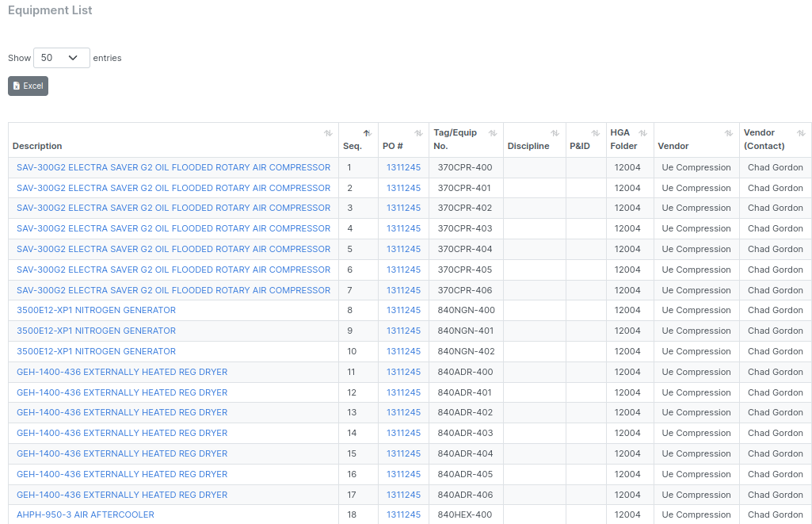This screenshot has height=524, width=812.
Task: Click HGA Folder 12004 in row 5
Action: point(627,249)
